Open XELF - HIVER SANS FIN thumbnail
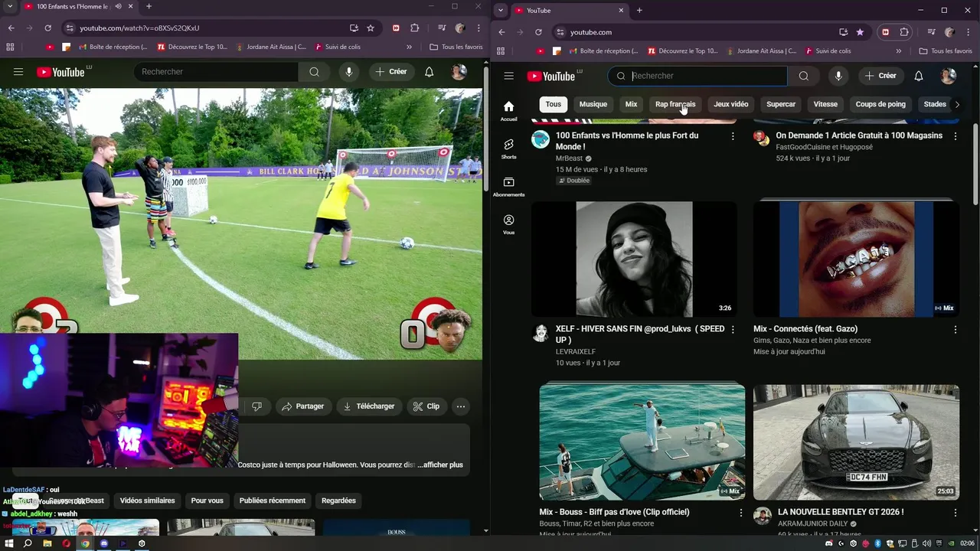 click(634, 259)
